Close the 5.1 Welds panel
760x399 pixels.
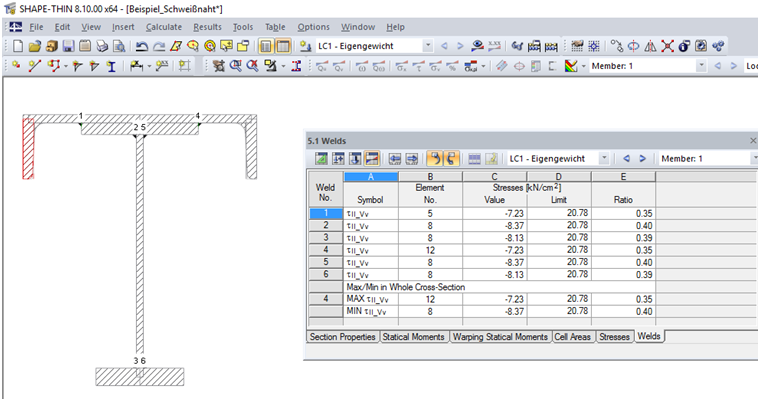[753, 141]
